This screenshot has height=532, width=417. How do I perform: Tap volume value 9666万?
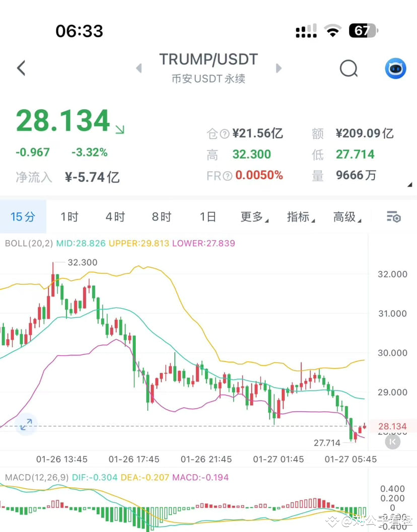(356, 175)
